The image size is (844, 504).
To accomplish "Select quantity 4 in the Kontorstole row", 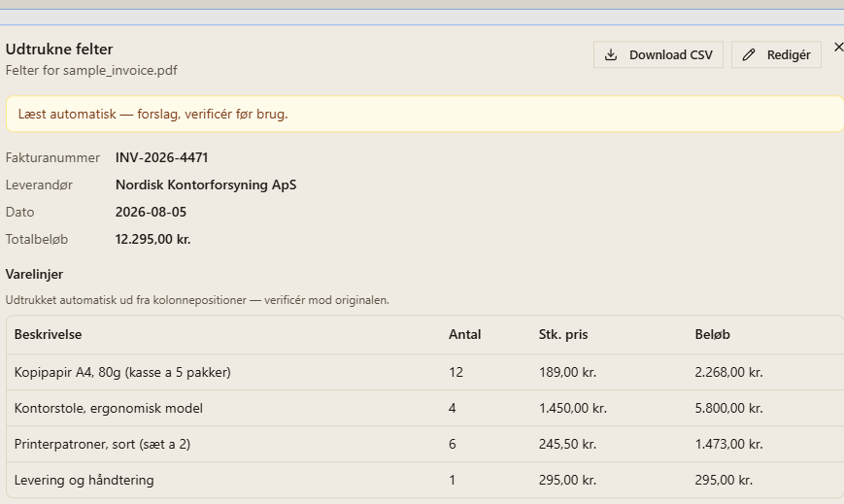I will [453, 408].
